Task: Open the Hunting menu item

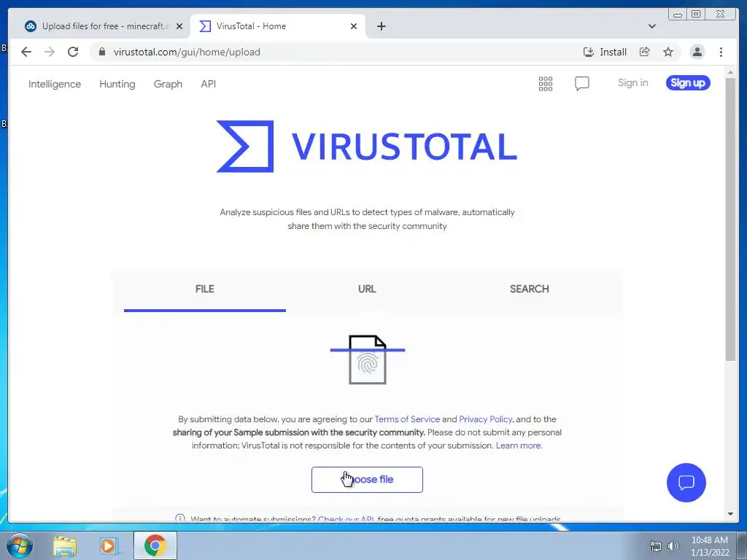Action: pyautogui.click(x=117, y=84)
